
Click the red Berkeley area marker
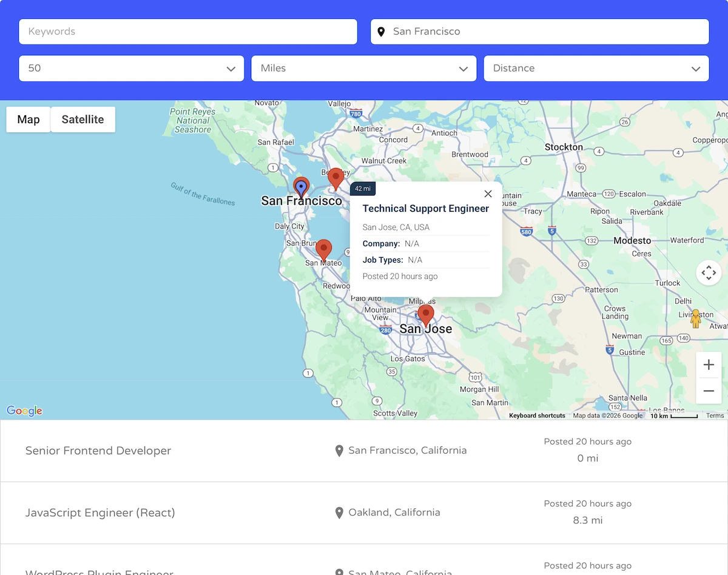336,178
